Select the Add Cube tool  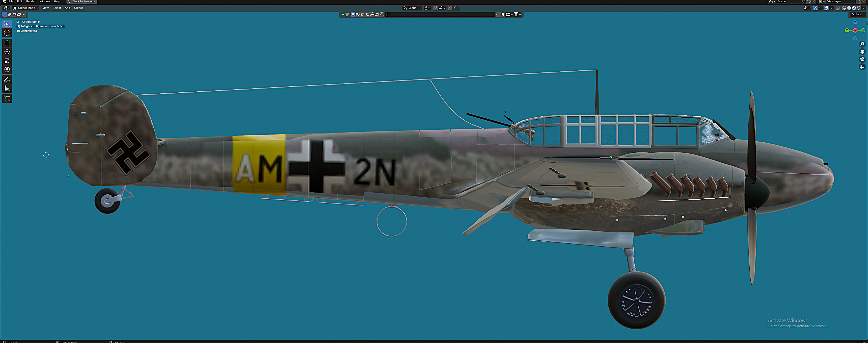coord(7,98)
